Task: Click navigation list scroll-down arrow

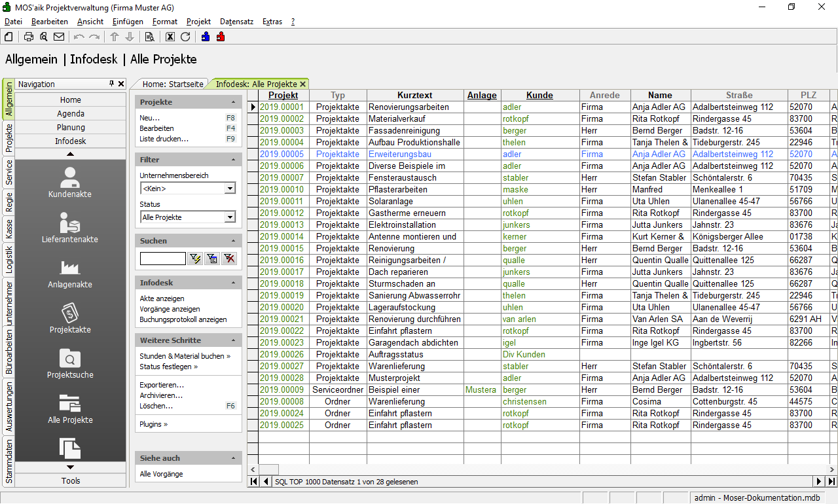Action: 71,467
